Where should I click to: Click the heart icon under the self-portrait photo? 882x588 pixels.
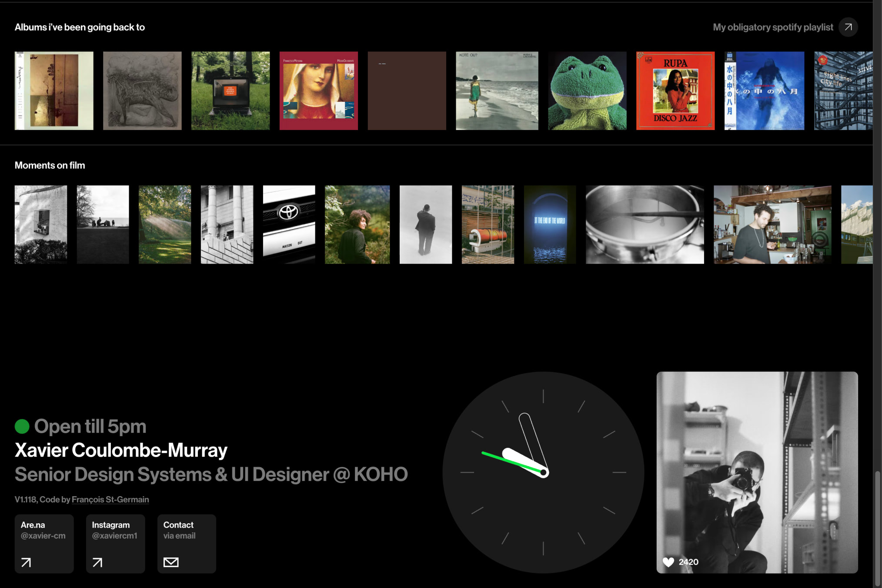[668, 562]
